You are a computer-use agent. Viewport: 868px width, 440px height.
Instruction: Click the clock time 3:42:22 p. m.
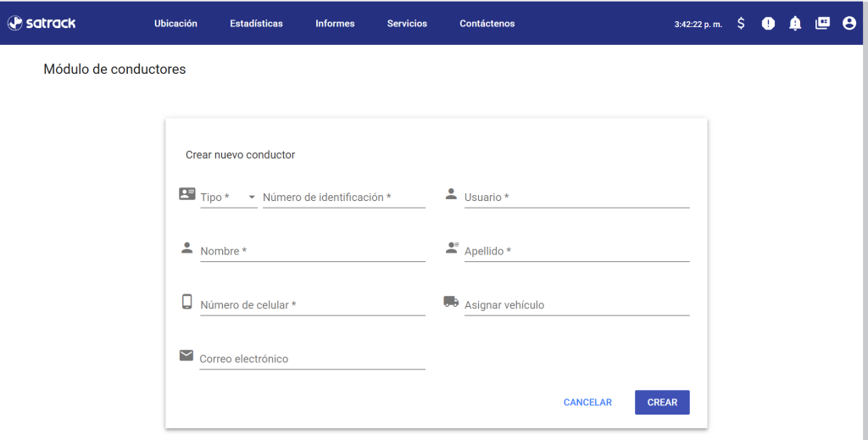698,25
